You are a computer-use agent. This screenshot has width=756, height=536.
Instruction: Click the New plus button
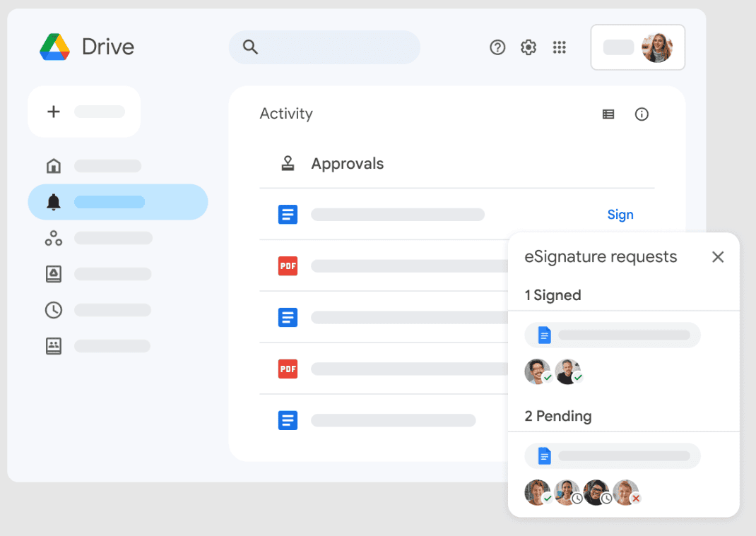coord(83,112)
